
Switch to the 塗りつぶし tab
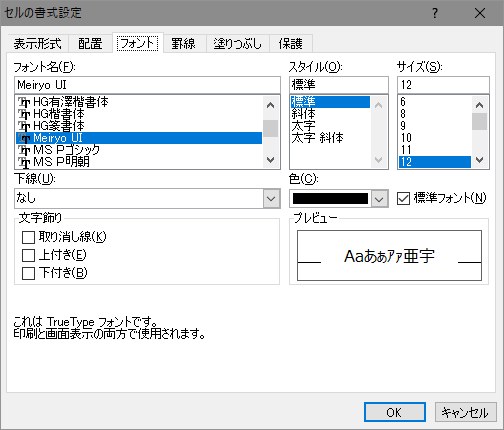point(238,44)
